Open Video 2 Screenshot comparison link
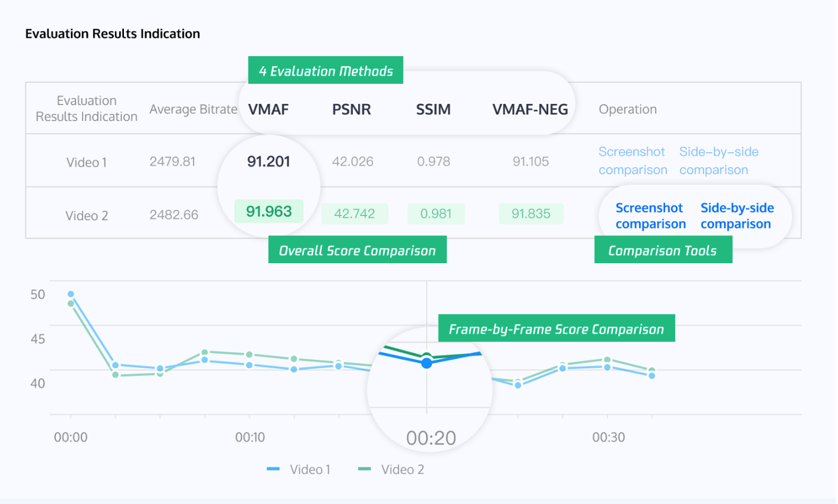This screenshot has height=504, width=838. pos(650,216)
